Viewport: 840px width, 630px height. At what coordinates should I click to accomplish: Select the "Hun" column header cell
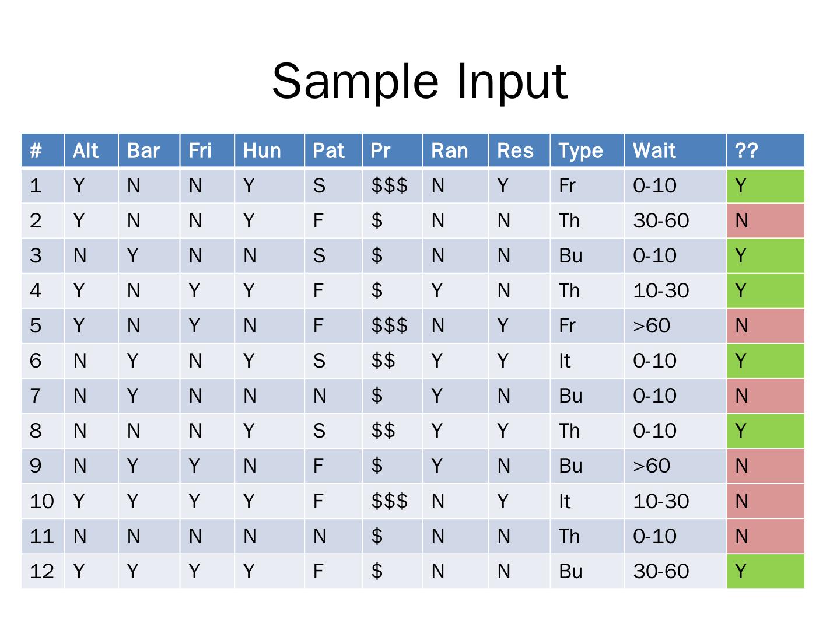tap(269, 150)
